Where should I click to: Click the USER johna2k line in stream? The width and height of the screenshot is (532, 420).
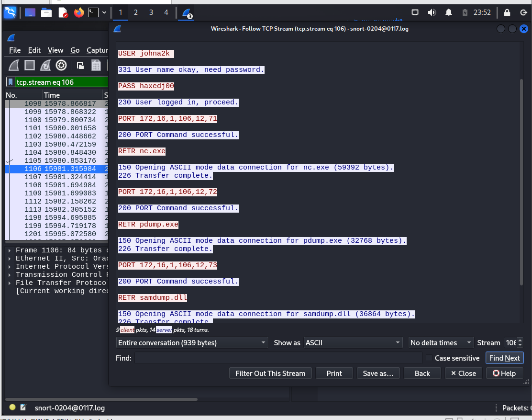[146, 53]
